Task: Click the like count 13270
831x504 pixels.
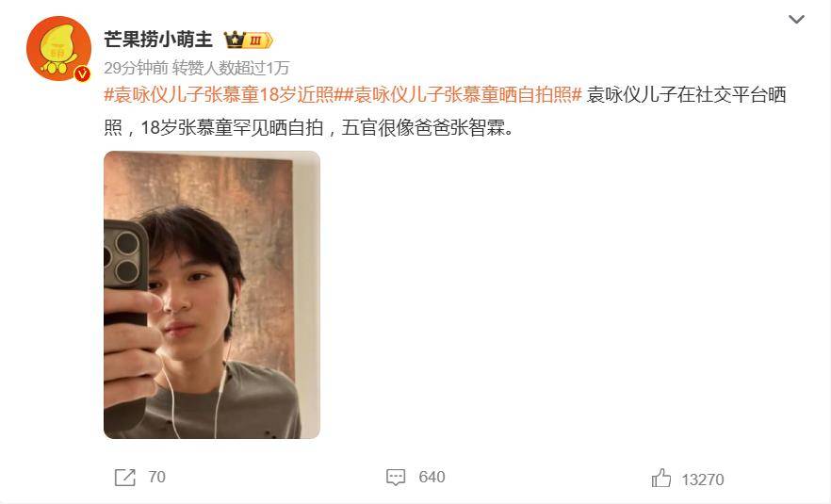Action: pyautogui.click(x=702, y=480)
